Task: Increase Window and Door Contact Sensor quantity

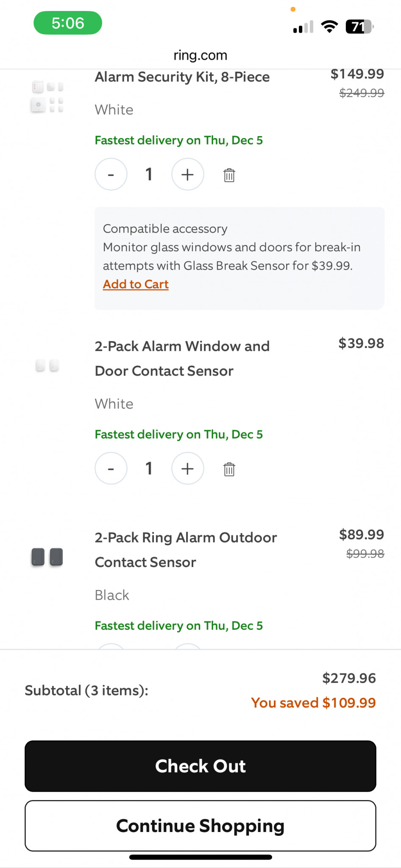Action: 187,468
